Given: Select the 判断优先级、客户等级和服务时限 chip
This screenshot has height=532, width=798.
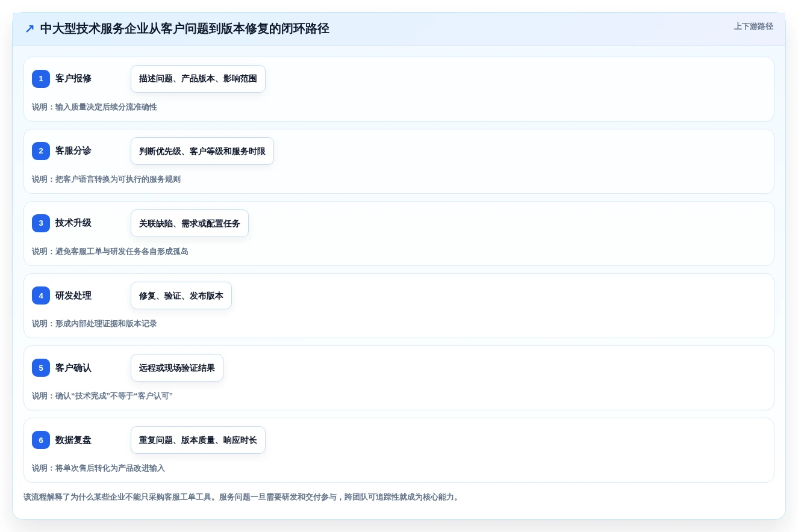Looking at the screenshot, I should pos(202,151).
